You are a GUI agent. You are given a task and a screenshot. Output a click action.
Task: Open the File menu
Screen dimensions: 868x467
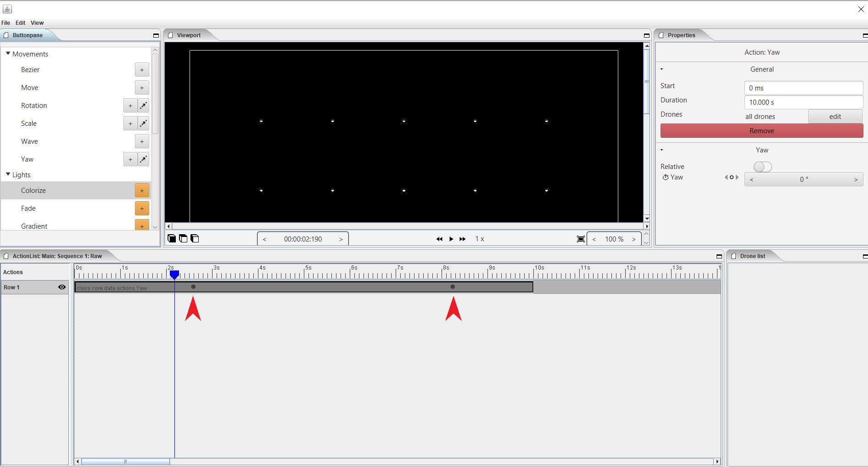6,23
